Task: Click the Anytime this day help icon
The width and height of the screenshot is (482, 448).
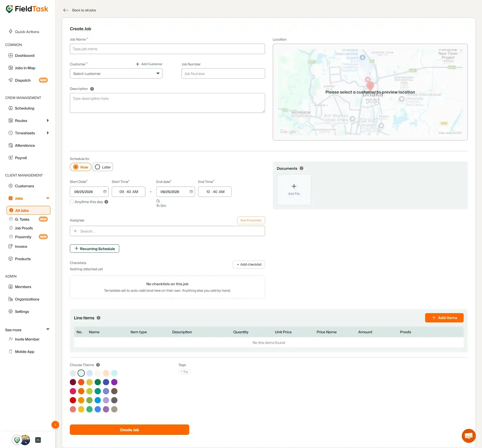Action: (106, 202)
